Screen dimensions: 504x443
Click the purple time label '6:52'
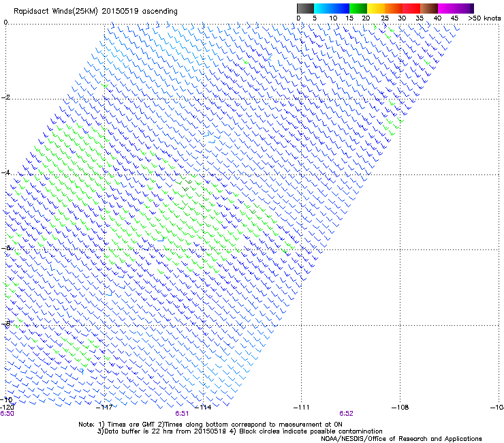point(346,414)
